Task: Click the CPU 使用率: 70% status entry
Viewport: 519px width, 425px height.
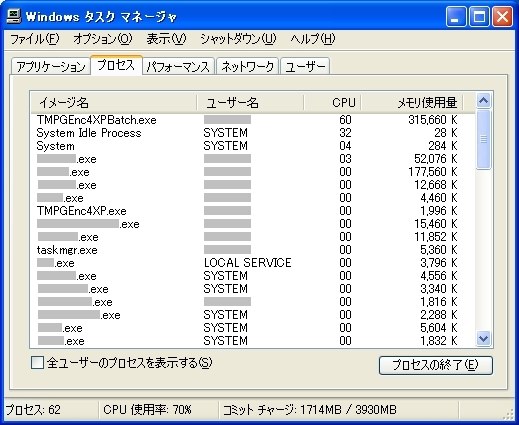Action: [147, 410]
